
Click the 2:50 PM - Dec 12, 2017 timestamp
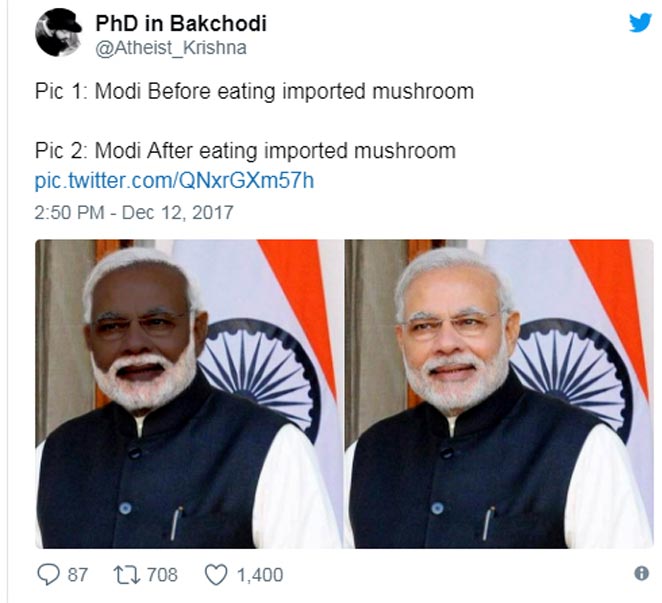pos(134,212)
